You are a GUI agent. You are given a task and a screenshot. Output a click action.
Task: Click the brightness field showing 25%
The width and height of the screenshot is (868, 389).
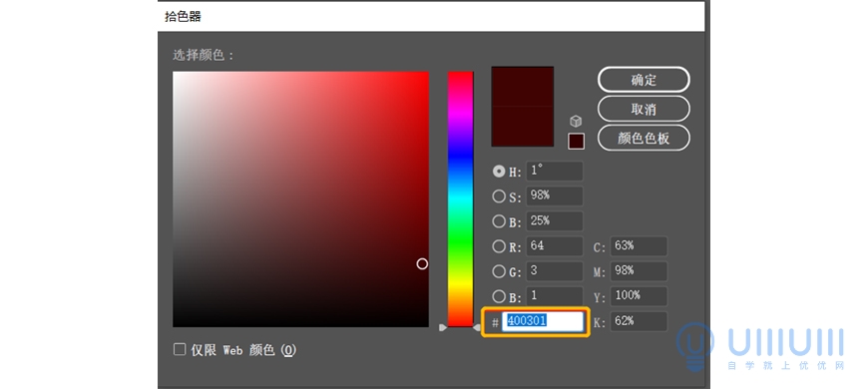pos(554,220)
